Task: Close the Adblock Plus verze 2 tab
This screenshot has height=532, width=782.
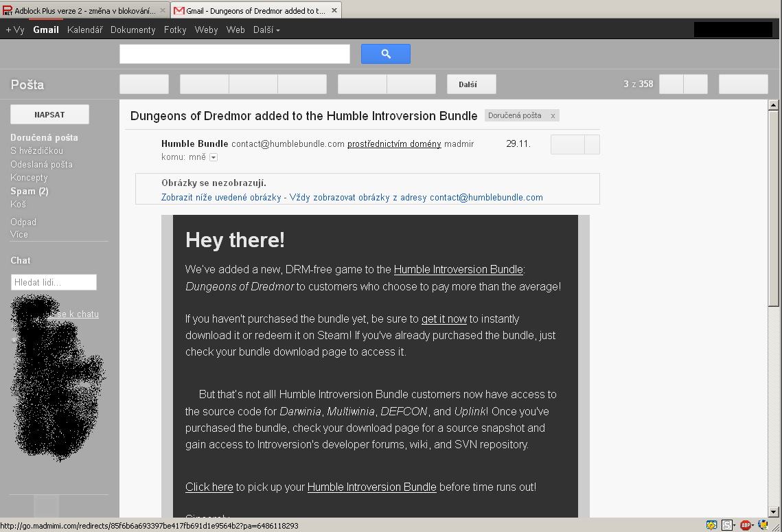Action: pos(163,10)
